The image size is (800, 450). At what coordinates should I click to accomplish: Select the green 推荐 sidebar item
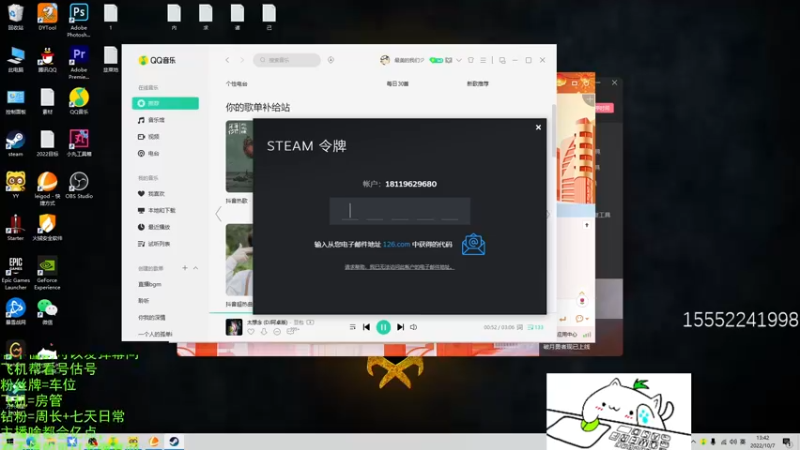pos(165,103)
